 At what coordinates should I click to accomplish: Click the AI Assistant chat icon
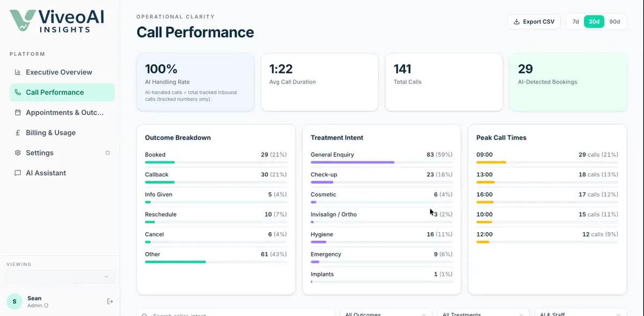(x=18, y=173)
